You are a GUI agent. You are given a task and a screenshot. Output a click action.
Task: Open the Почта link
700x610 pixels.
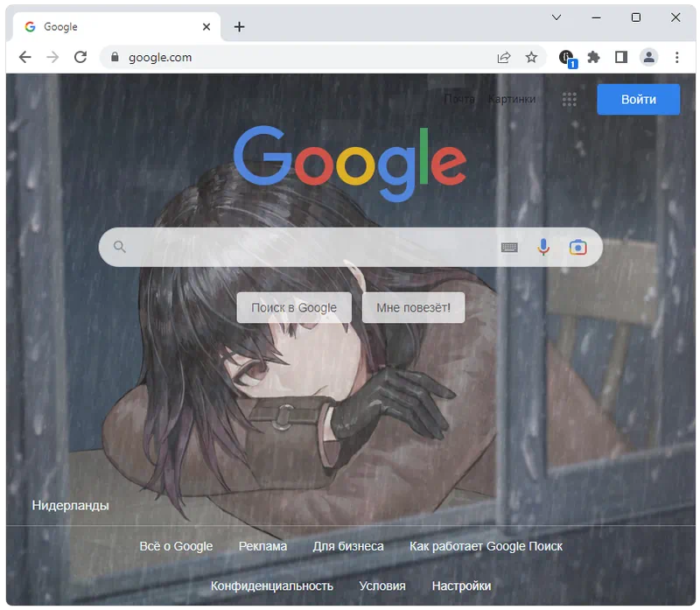click(458, 99)
